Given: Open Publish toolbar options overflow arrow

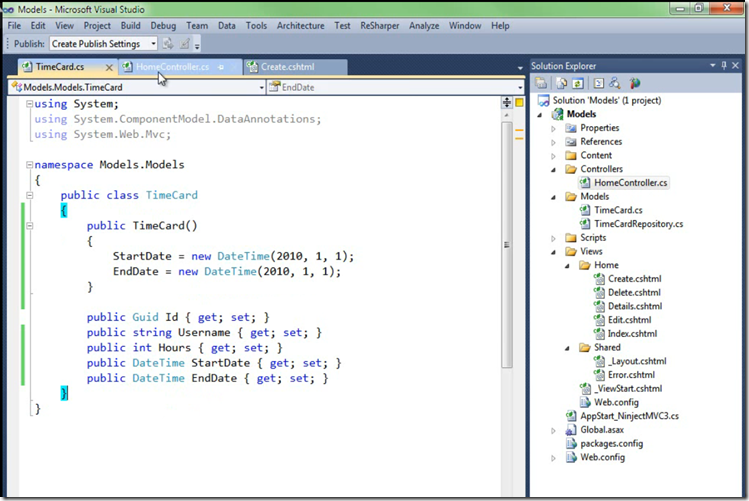Looking at the screenshot, I should pos(197,46).
